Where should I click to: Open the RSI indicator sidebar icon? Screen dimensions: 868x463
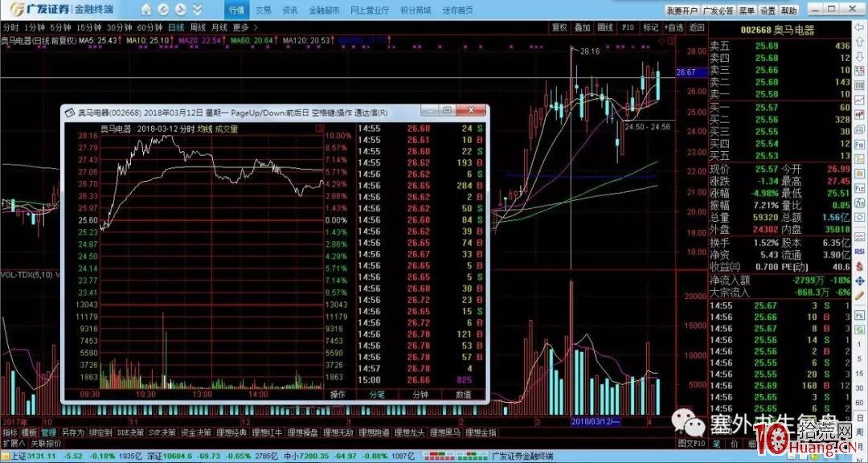click(x=860, y=252)
